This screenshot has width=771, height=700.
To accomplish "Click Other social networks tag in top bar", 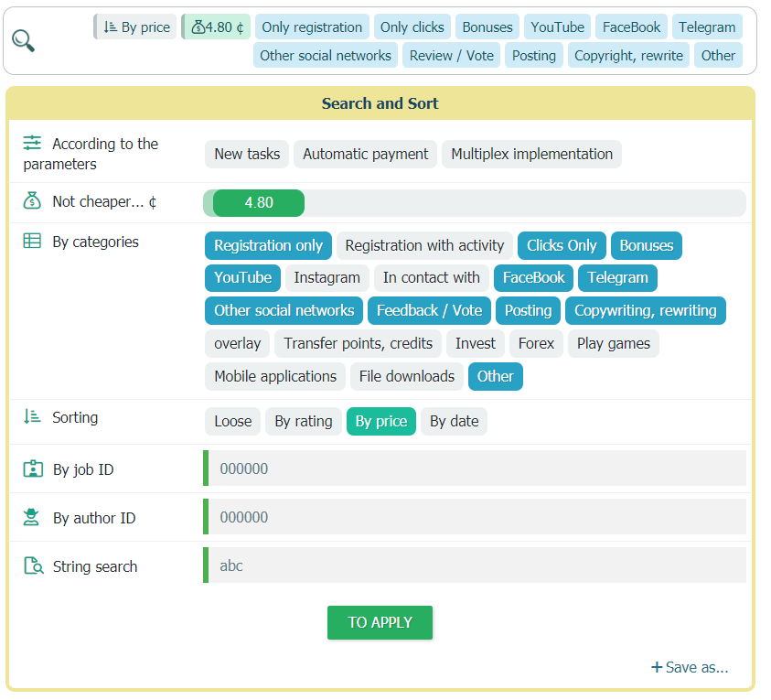I will point(326,55).
